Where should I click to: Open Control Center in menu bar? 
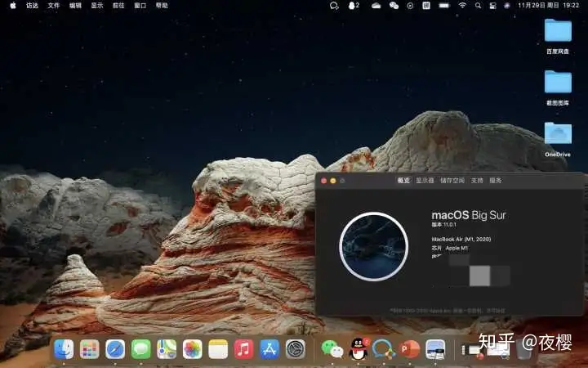tap(492, 6)
